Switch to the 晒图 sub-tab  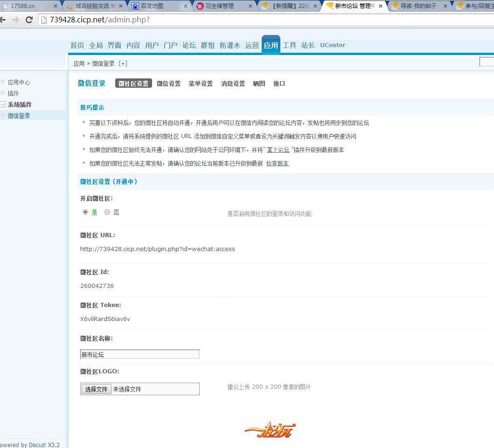pos(259,84)
